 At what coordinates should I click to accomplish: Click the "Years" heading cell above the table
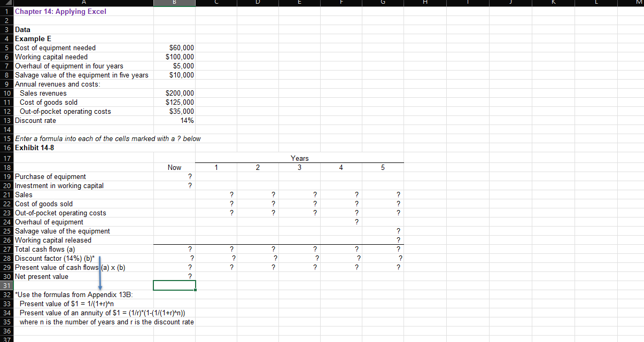pos(299,158)
